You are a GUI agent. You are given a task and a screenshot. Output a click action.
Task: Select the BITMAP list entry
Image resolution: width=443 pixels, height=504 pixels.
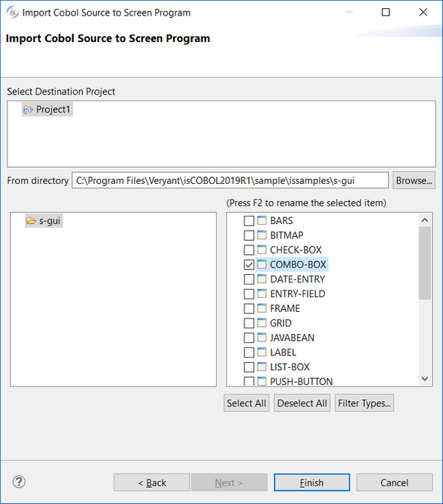click(286, 235)
